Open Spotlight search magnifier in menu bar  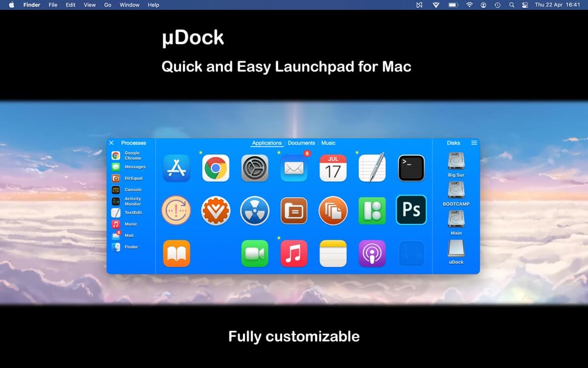[512, 5]
